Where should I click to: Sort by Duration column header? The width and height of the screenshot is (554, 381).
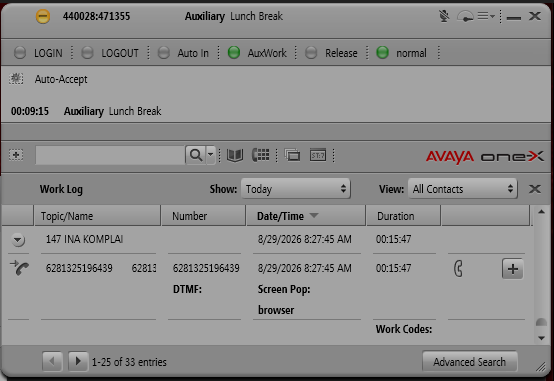pos(404,216)
